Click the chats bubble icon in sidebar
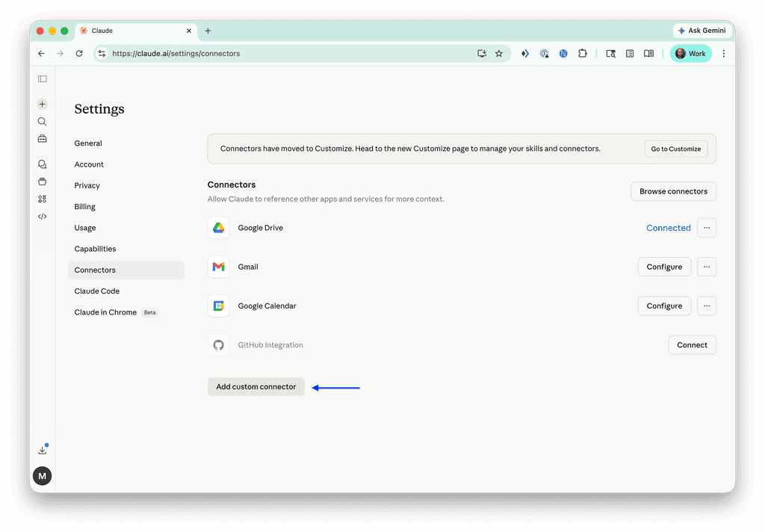This screenshot has width=765, height=532. point(43,164)
